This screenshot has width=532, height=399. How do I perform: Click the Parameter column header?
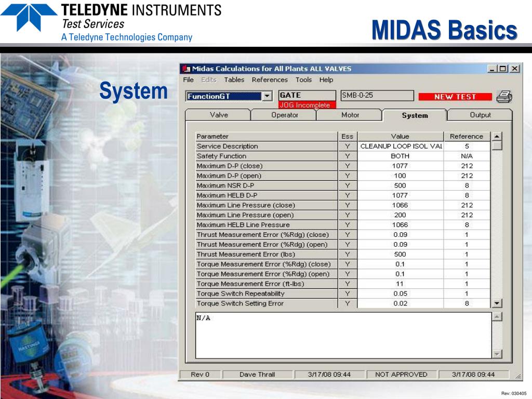tap(267, 137)
